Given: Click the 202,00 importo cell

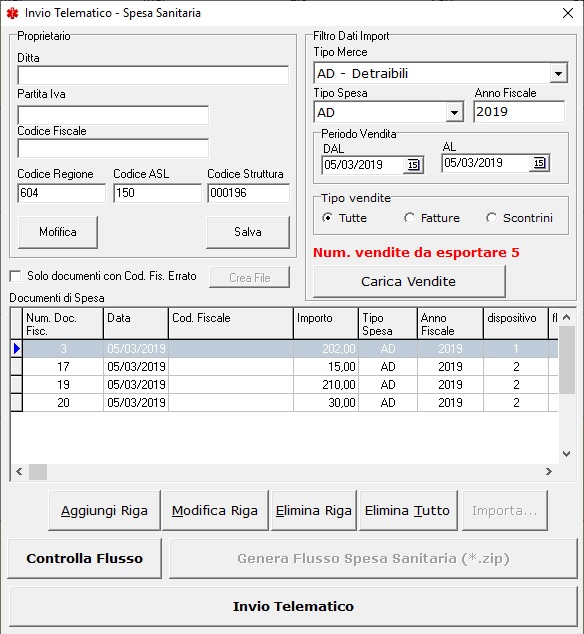Looking at the screenshot, I should tap(326, 349).
